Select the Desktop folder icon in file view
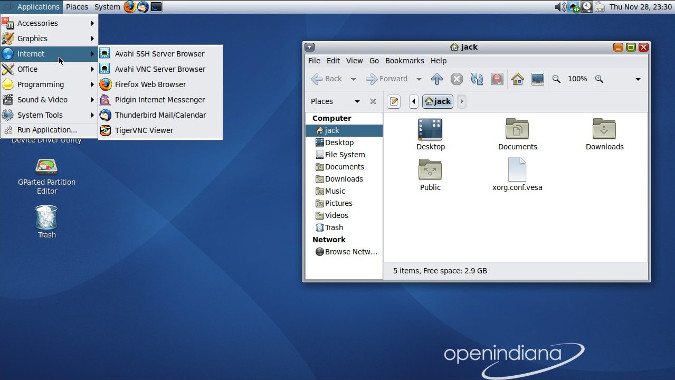 tap(430, 134)
